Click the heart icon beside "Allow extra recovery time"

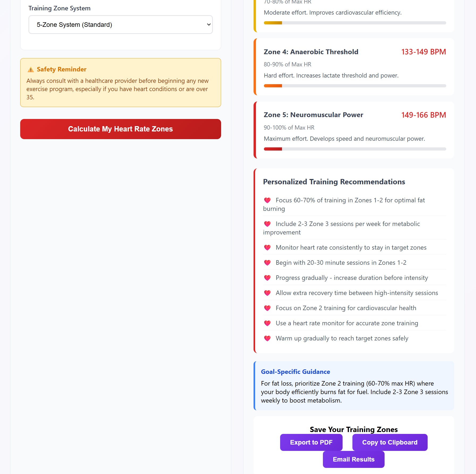[267, 293]
